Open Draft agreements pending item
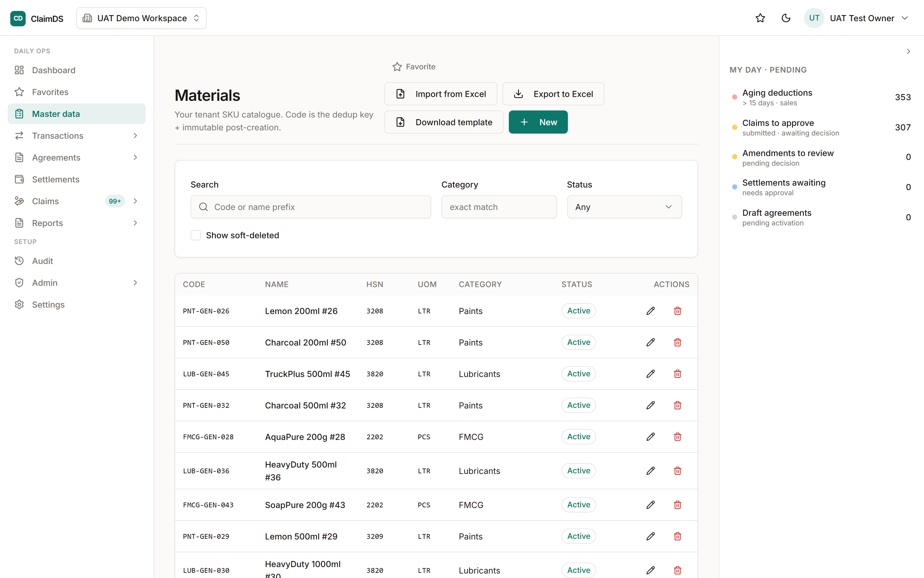This screenshot has width=924, height=578. point(821,217)
